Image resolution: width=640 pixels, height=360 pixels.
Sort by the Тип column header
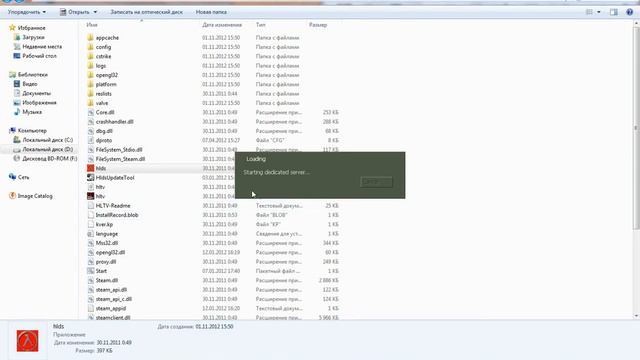pos(260,25)
